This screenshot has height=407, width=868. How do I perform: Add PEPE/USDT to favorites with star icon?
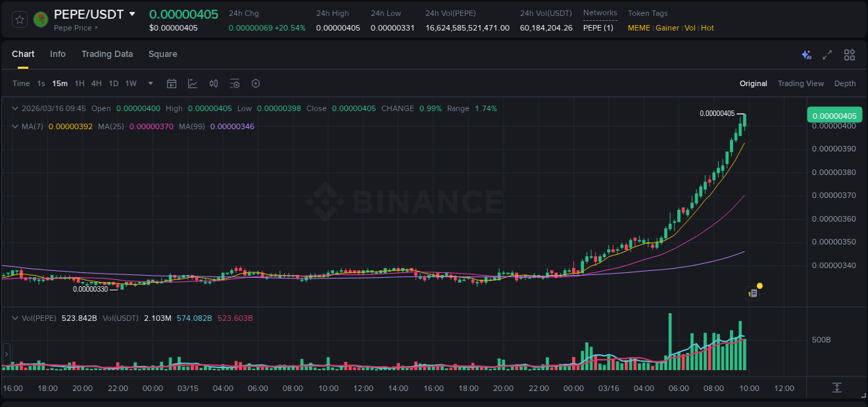19,19
